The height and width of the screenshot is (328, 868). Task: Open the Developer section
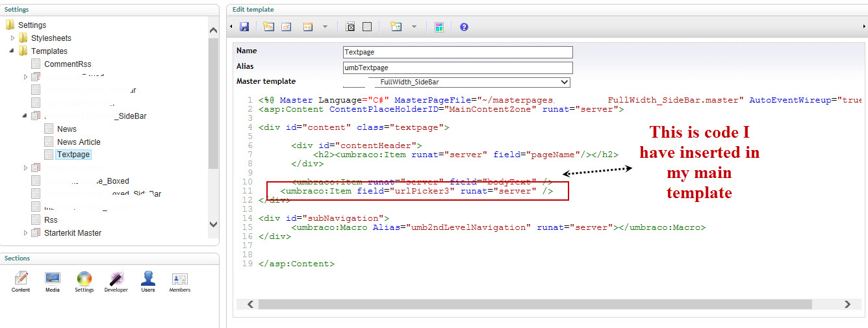point(116,282)
